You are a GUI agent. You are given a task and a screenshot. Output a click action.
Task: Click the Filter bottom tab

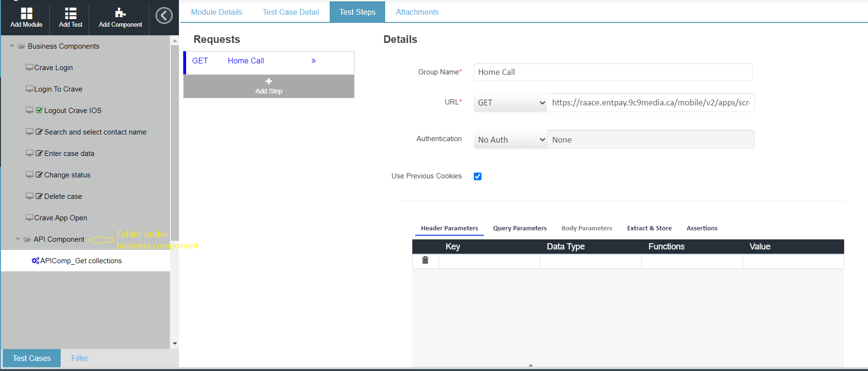click(80, 358)
